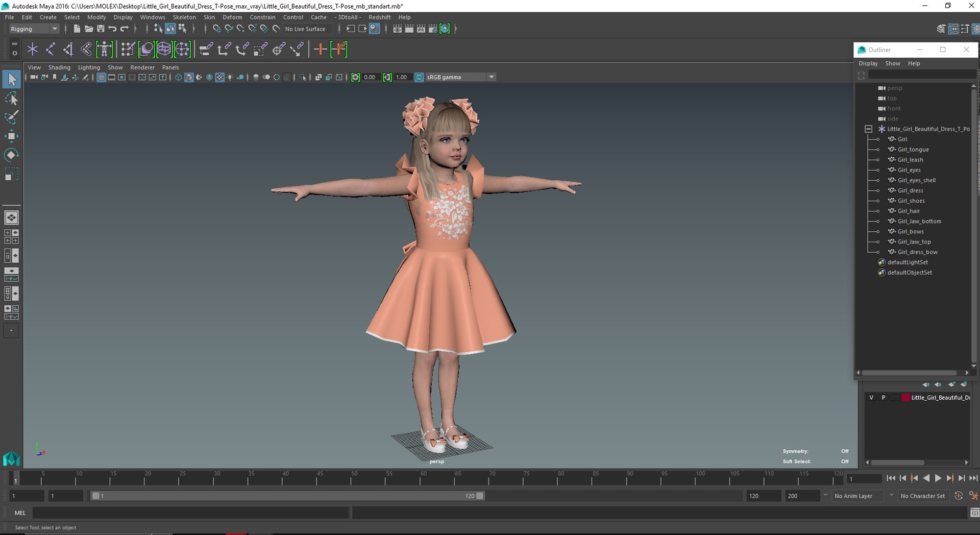This screenshot has width=980, height=535.
Task: Toggle layer visibility V box
Action: click(871, 398)
